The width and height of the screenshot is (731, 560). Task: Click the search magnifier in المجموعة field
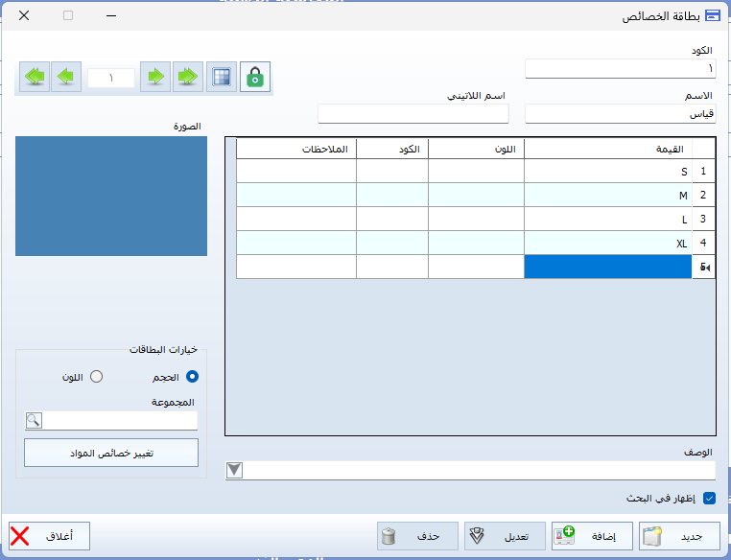tap(34, 420)
